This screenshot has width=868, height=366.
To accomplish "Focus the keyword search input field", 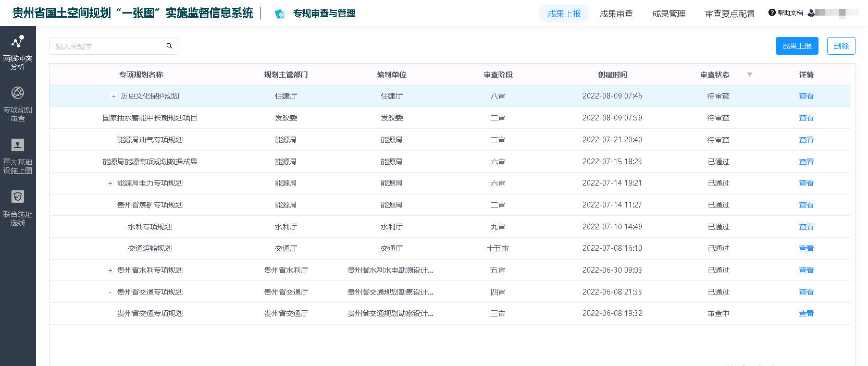I will [x=108, y=46].
